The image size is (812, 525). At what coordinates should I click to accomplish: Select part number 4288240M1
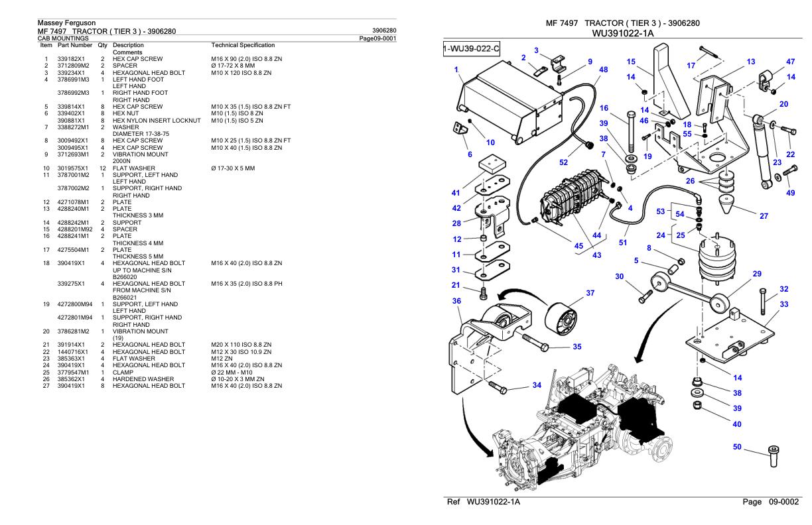[74, 209]
